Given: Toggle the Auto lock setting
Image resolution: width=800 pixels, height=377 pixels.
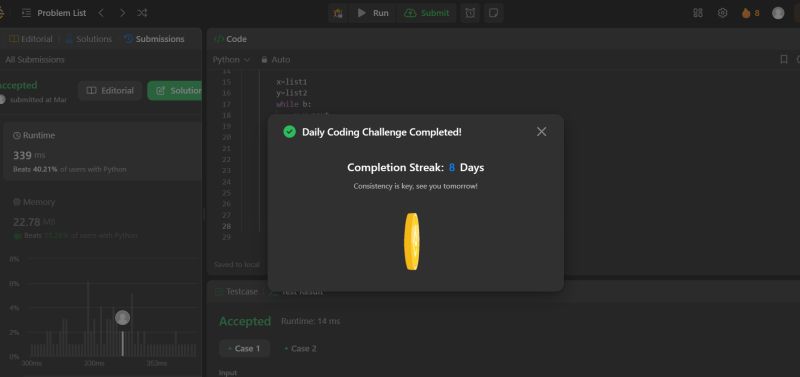Looking at the screenshot, I should [x=276, y=60].
